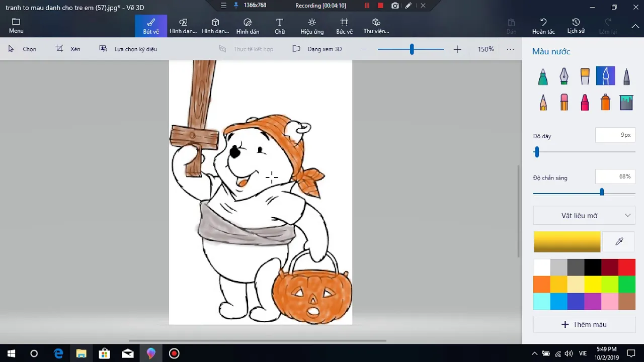Open Cortana search circle in taskbar

tap(34, 353)
